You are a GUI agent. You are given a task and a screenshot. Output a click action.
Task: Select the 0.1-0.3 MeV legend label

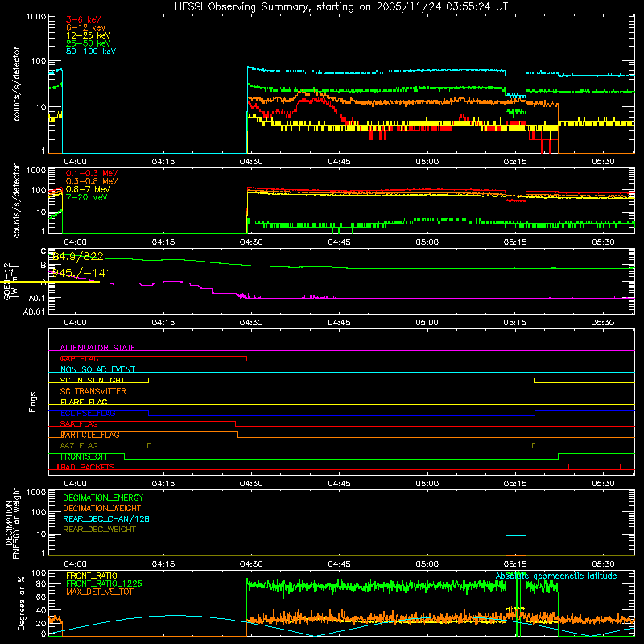click(92, 173)
